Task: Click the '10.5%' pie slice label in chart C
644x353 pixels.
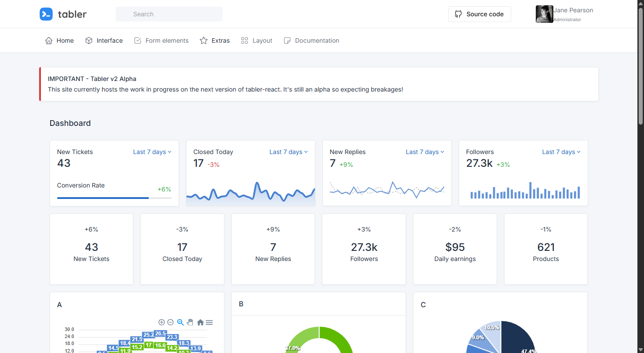Action: pos(492,327)
